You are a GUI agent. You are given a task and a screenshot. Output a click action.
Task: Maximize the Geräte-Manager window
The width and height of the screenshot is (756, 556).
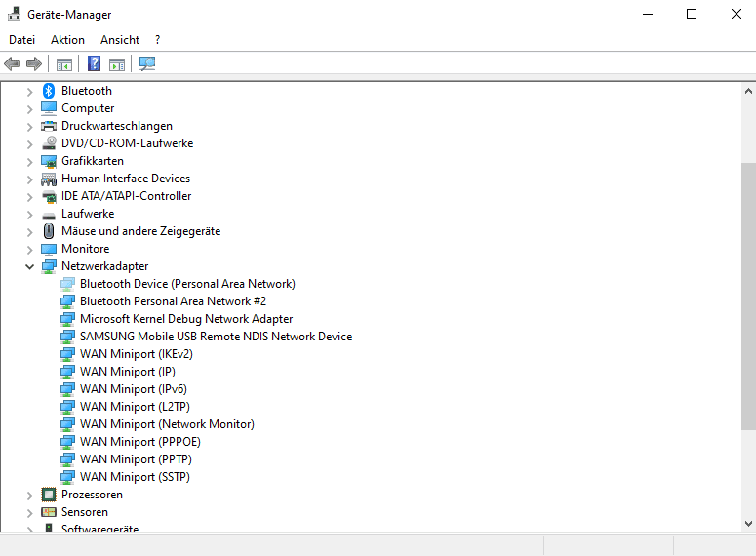tap(692, 14)
